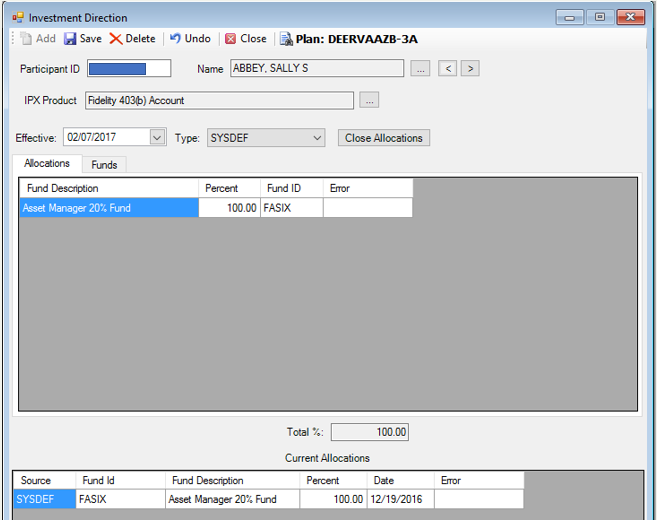The image size is (657, 520).
Task: Maximize the Investment Direction window
Action: pos(600,17)
